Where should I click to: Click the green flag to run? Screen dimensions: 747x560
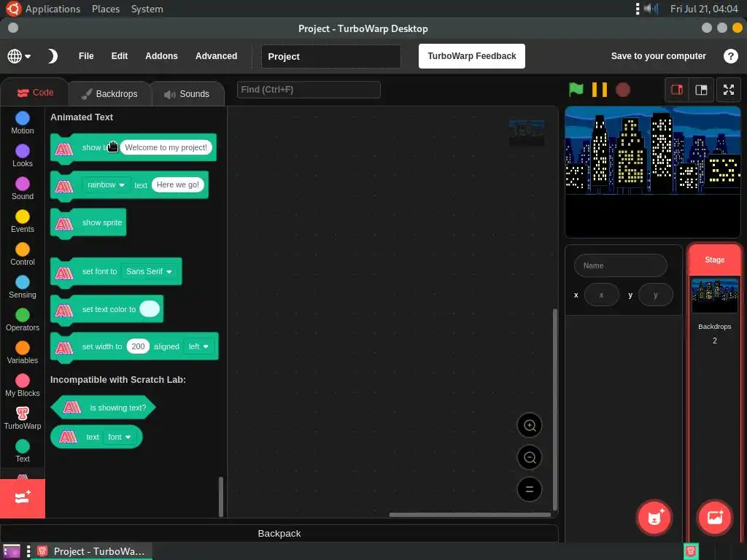[x=576, y=90]
